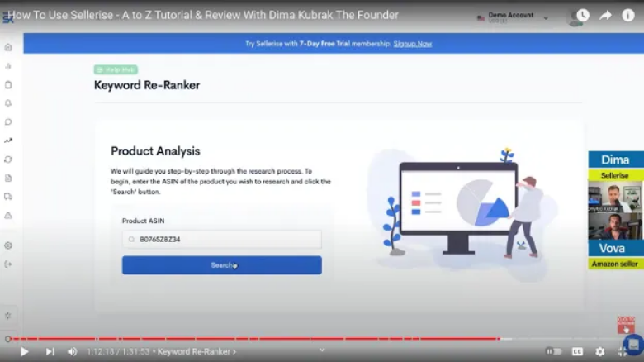Click the video title How To Use Sellerise

click(203, 15)
